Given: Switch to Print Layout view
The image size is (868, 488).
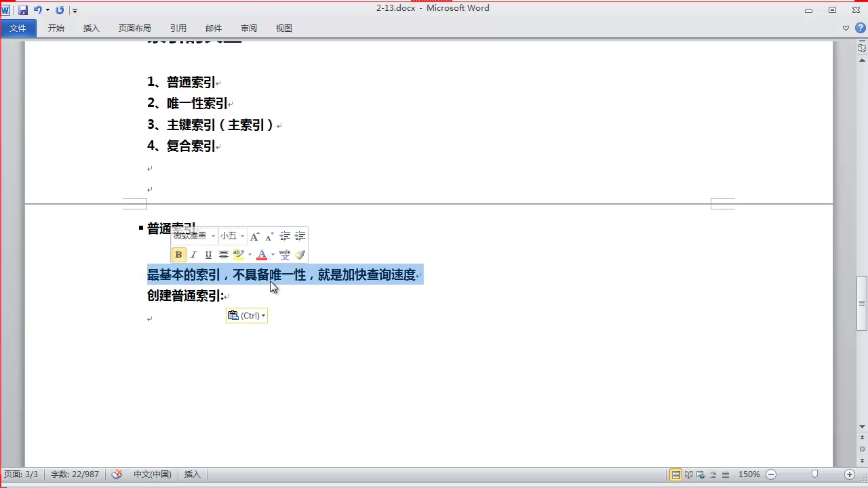Looking at the screenshot, I should coord(675,474).
